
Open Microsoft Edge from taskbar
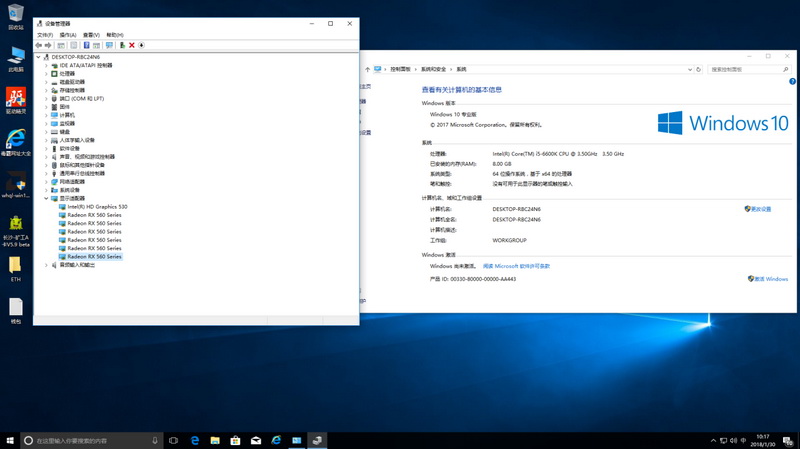tap(194, 440)
